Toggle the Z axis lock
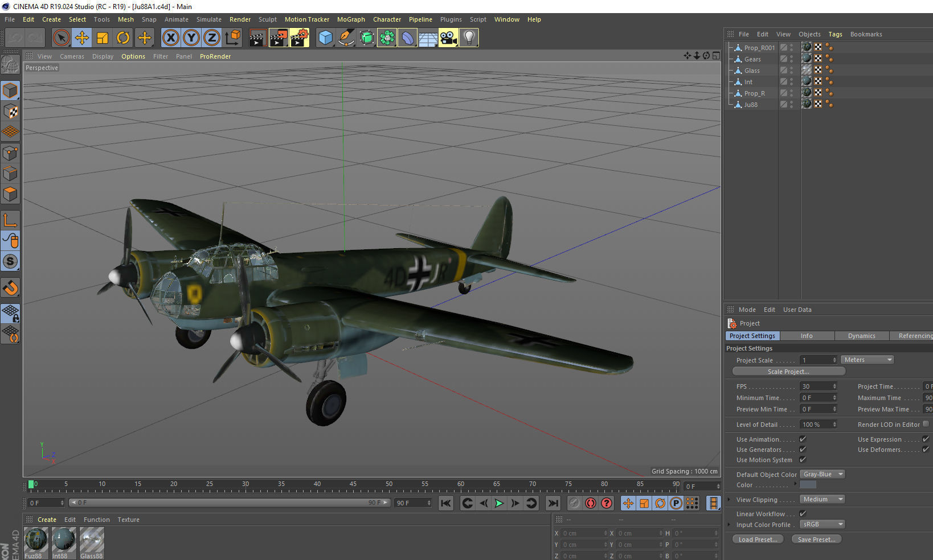933x560 pixels. pos(211,38)
